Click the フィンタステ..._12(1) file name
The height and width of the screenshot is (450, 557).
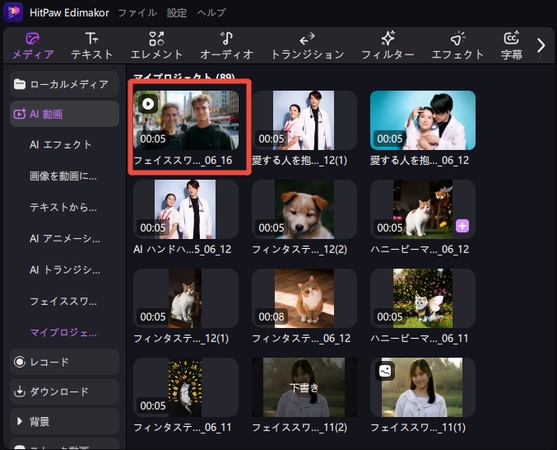[x=181, y=338]
